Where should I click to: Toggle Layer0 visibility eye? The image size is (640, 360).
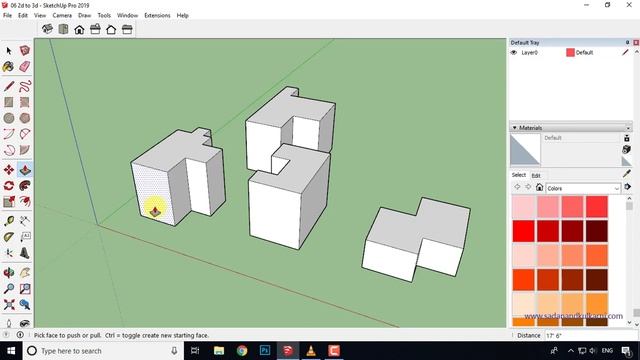click(514, 53)
